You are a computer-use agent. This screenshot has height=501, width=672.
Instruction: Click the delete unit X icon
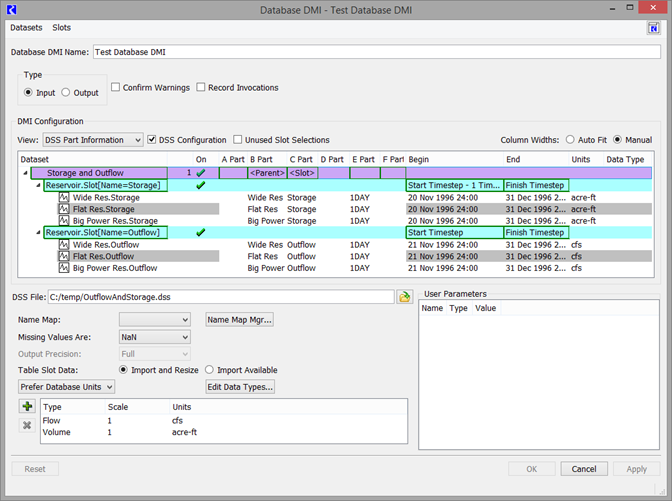coord(27,425)
